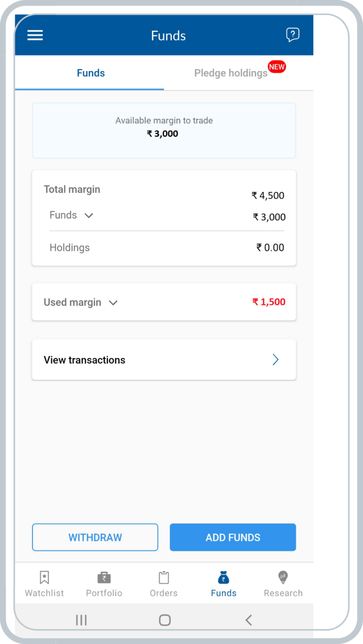Image resolution: width=363 pixels, height=644 pixels.
Task: Open View transactions arrow
Action: pyautogui.click(x=276, y=360)
